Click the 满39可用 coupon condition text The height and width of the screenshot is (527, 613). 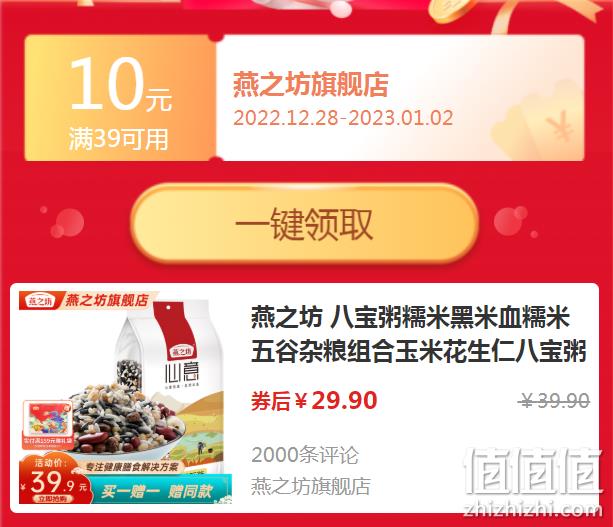click(118, 139)
